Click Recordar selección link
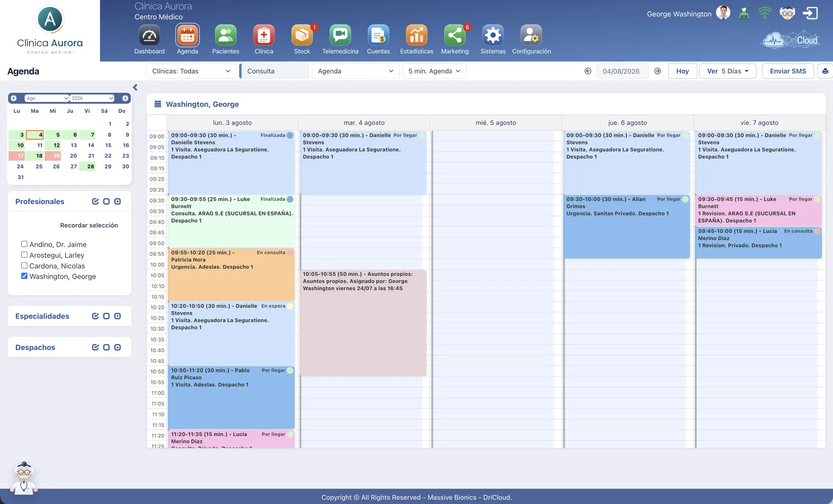833x504 pixels. [89, 225]
